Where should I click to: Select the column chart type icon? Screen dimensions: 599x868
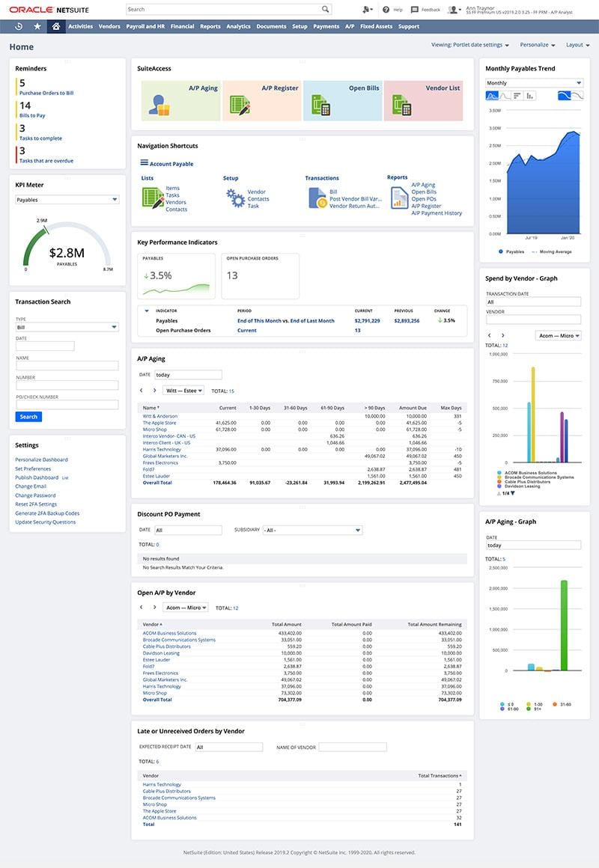click(529, 96)
